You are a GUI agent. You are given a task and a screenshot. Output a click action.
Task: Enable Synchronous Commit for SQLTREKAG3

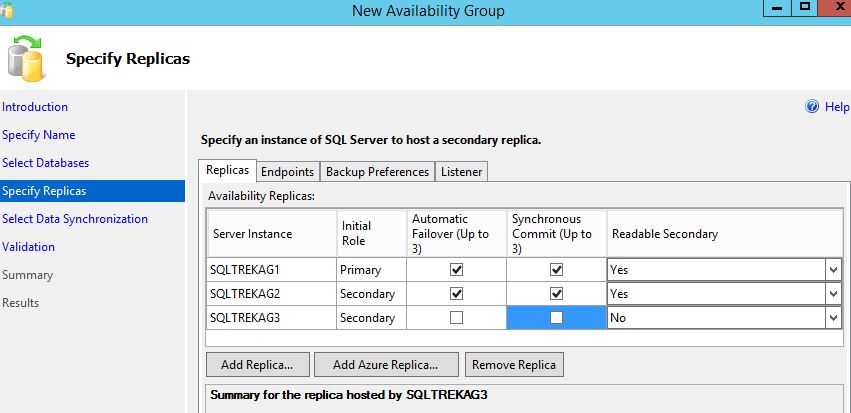pos(557,317)
